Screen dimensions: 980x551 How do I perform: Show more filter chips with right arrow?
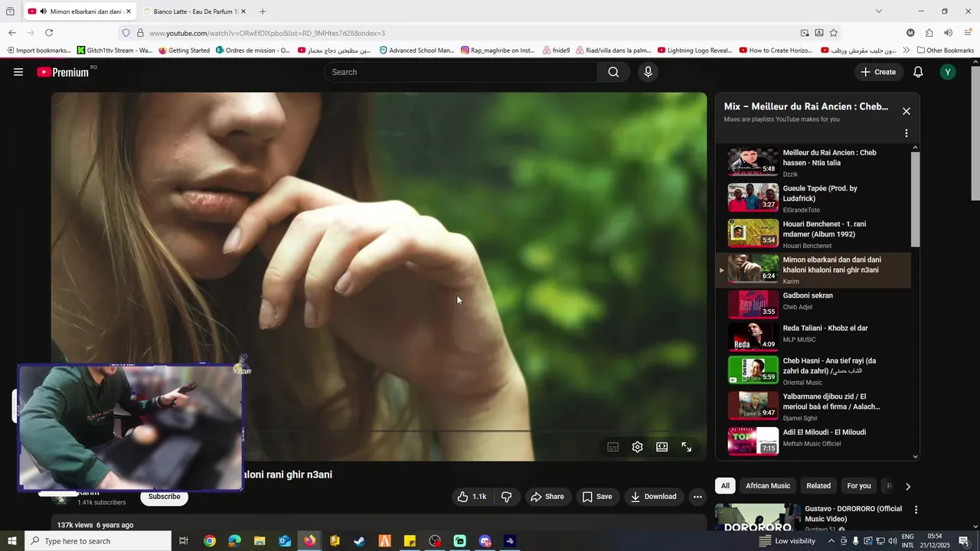coord(908,486)
